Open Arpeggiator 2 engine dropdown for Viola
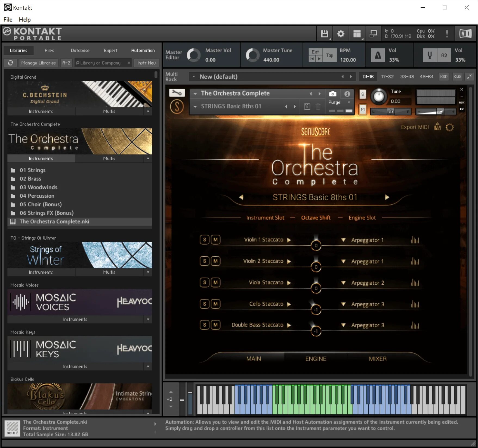Viewport: 478px width, 448px height. 343,283
